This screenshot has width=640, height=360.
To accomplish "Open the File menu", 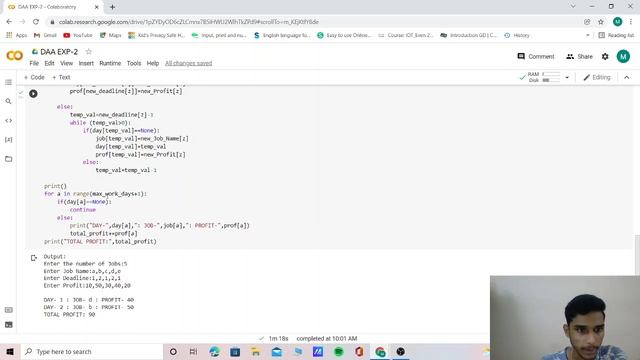I will (34, 63).
